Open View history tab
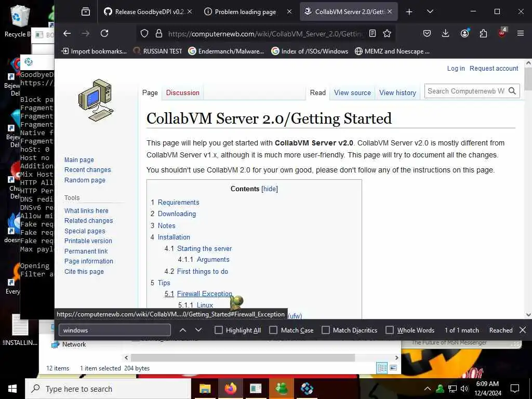The height and width of the screenshot is (399, 532). (x=397, y=92)
